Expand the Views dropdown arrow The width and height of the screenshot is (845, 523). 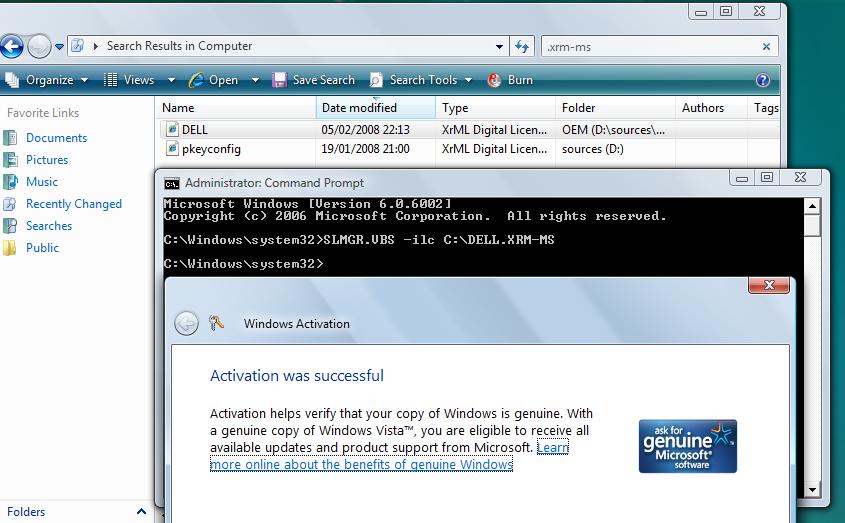coord(171,80)
